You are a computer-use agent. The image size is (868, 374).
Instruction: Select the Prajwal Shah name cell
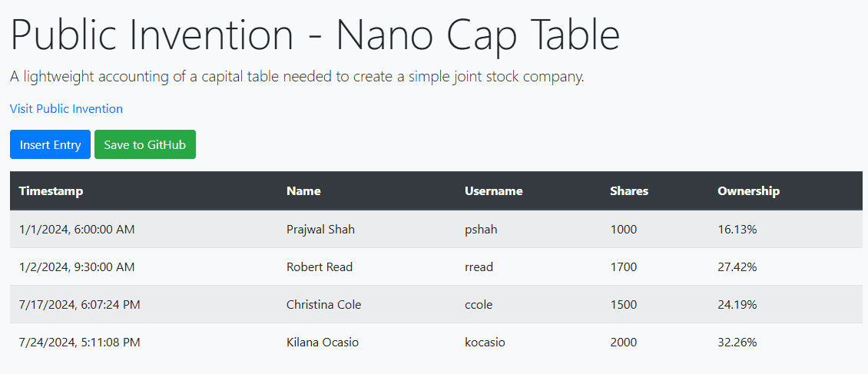[320, 229]
